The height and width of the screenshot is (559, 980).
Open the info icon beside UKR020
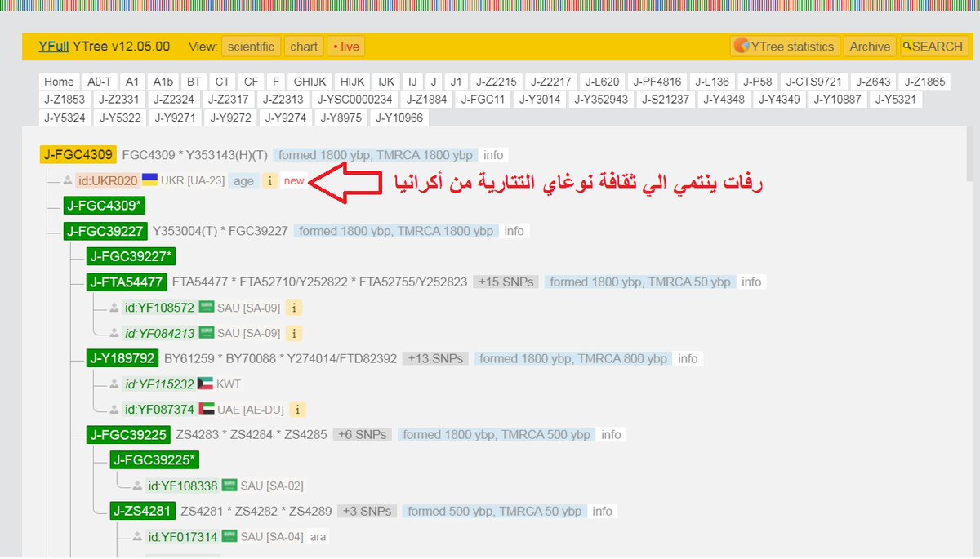tap(269, 180)
